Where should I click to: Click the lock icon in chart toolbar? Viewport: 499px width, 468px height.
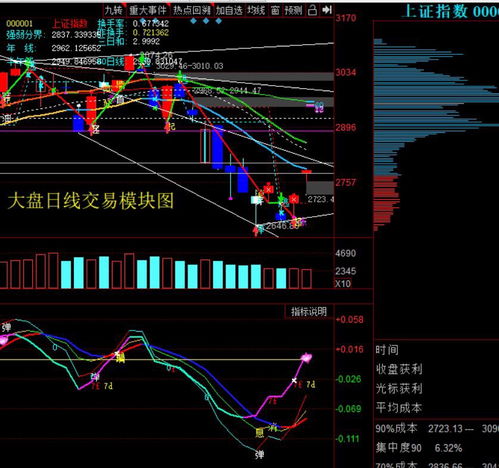coord(312,10)
